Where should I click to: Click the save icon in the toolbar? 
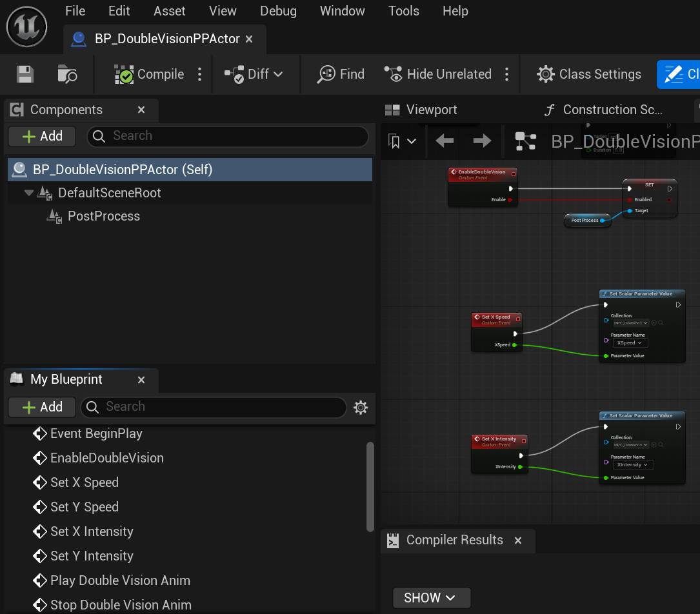click(x=24, y=74)
